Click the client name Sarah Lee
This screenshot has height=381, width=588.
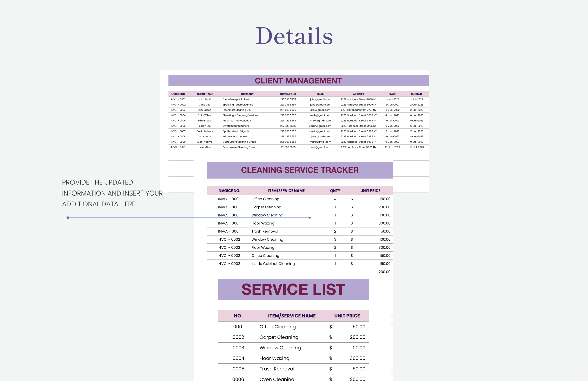pos(205,126)
